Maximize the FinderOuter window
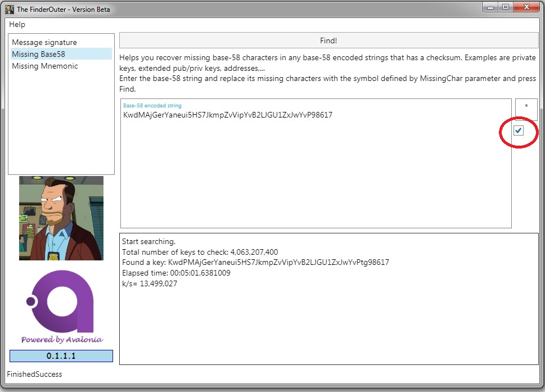This screenshot has height=392, width=545. [x=506, y=7]
